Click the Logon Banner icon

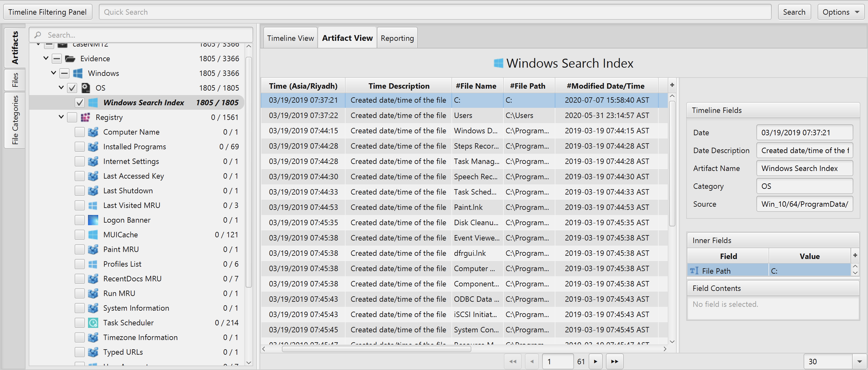pyautogui.click(x=93, y=220)
